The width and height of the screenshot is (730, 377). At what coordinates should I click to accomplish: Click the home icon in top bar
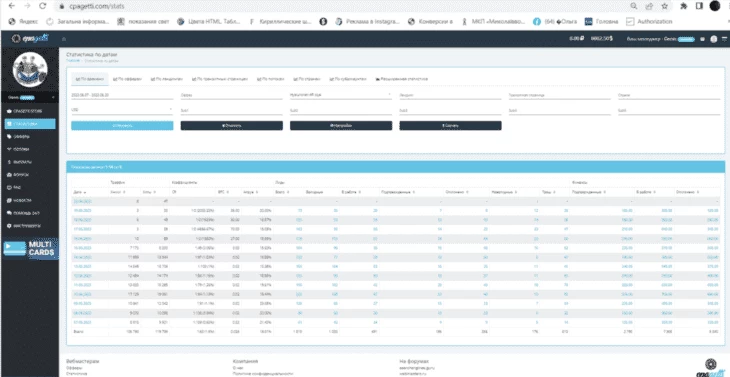(64, 39)
